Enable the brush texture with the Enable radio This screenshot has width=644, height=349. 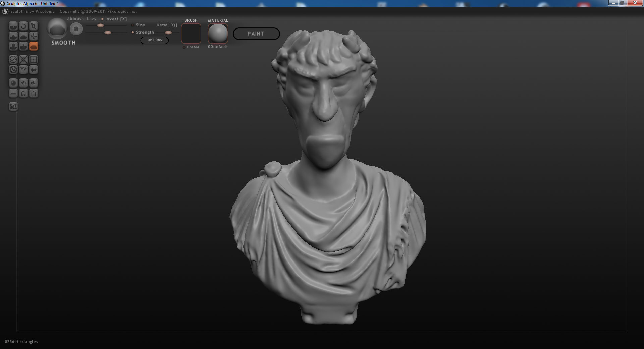184,47
